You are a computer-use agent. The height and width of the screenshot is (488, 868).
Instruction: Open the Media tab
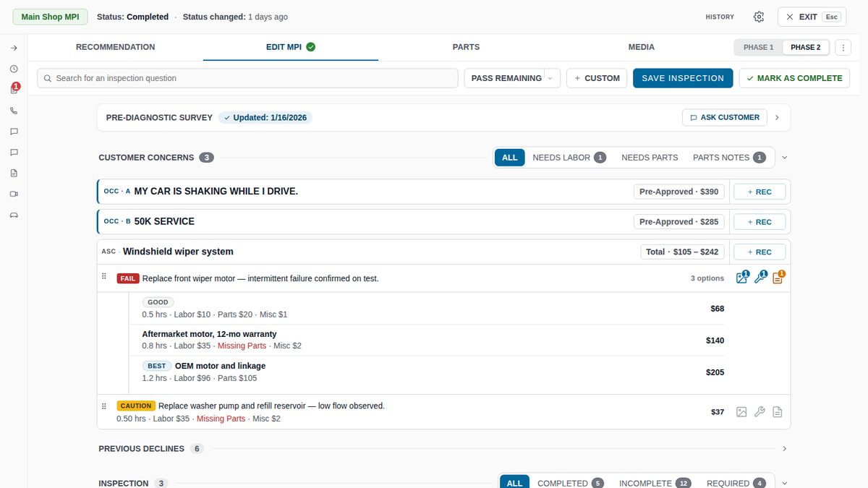642,47
